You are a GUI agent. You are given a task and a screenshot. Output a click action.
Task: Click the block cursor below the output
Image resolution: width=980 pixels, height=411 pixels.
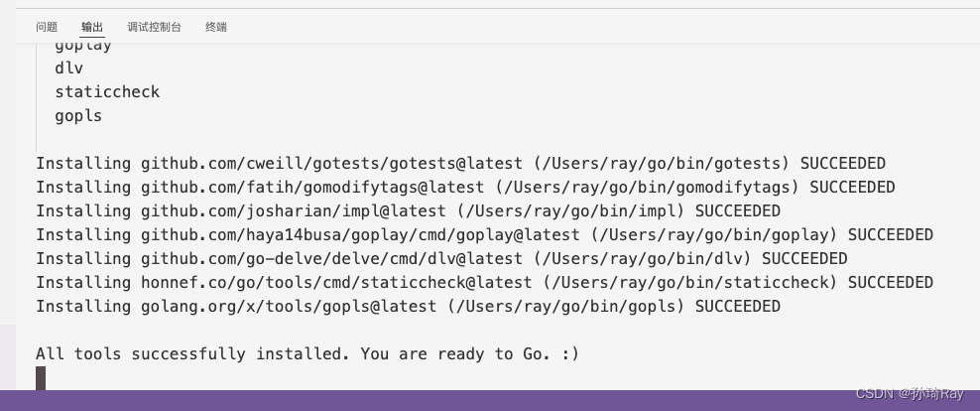(x=41, y=377)
